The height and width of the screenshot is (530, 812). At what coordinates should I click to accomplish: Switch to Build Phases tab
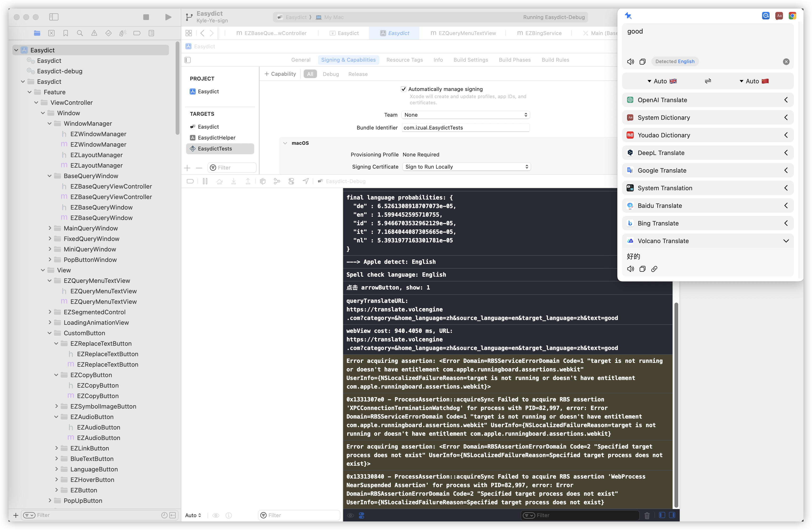click(515, 60)
